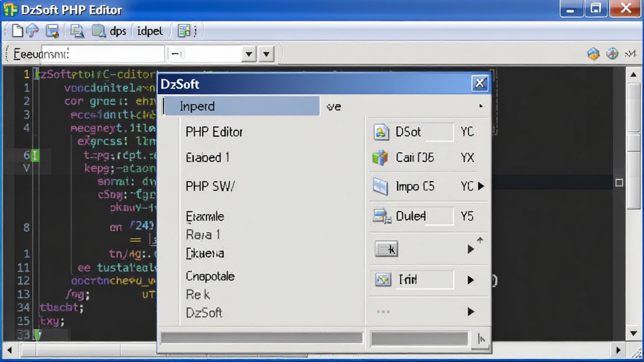The height and width of the screenshot is (362, 644).
Task: Click the DSot label field
Action: click(x=423, y=132)
